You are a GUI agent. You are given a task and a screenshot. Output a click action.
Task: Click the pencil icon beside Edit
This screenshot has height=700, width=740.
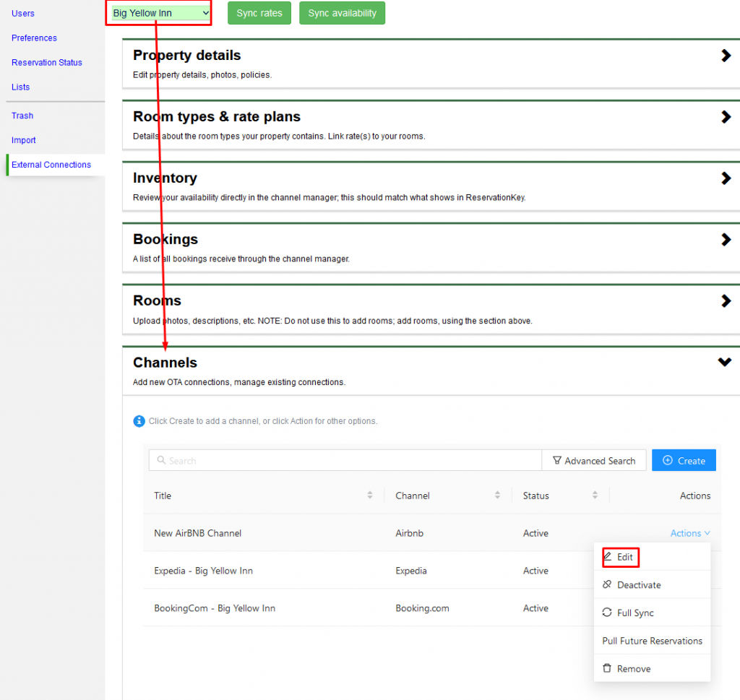coord(608,556)
